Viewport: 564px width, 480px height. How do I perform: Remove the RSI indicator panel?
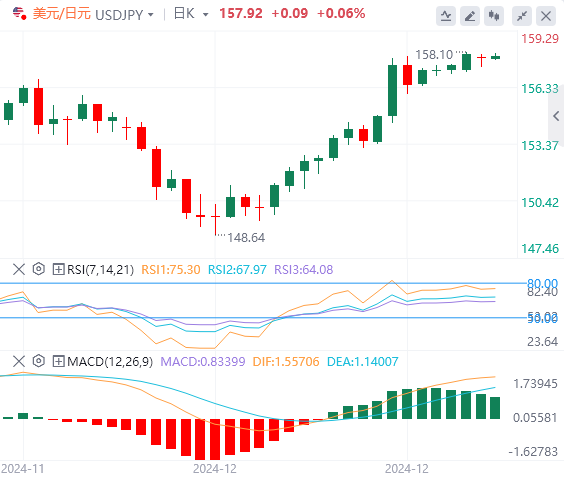click(x=19, y=269)
